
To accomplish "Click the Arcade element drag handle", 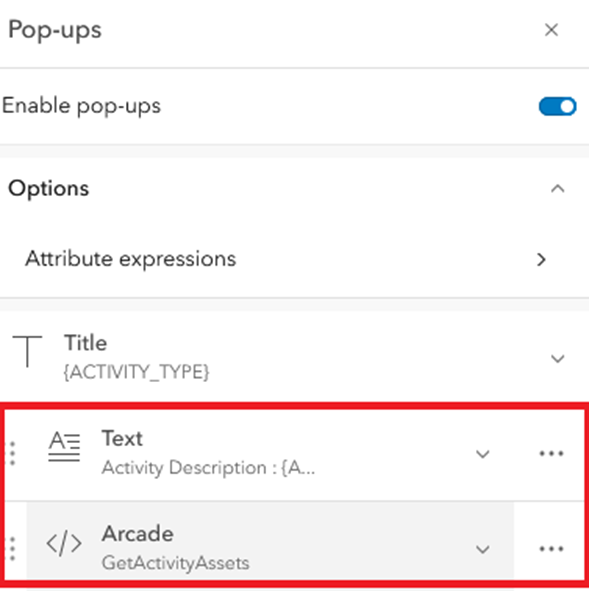I will click(x=12, y=548).
